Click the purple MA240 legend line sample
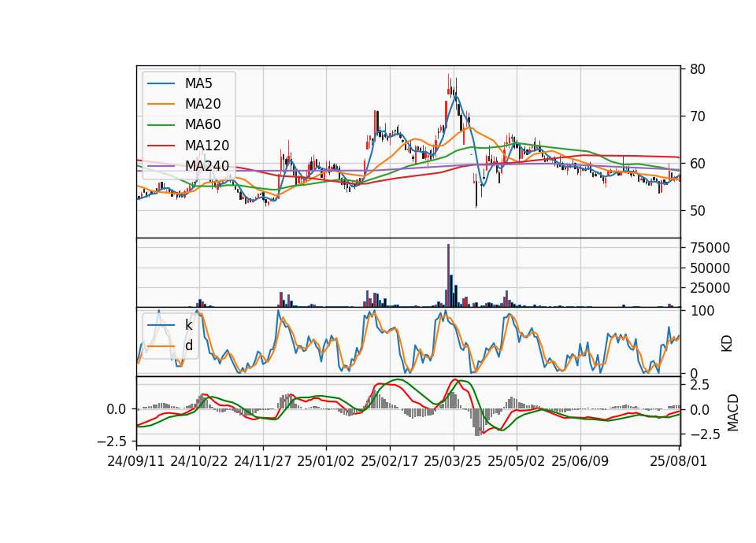756x543 pixels. [x=161, y=166]
